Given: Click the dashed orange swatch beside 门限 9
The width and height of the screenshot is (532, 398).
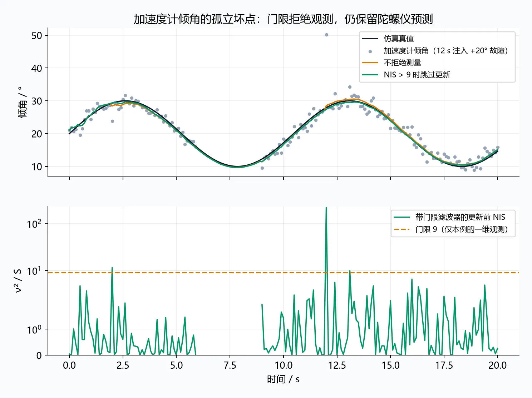Looking at the screenshot, I should [402, 229].
